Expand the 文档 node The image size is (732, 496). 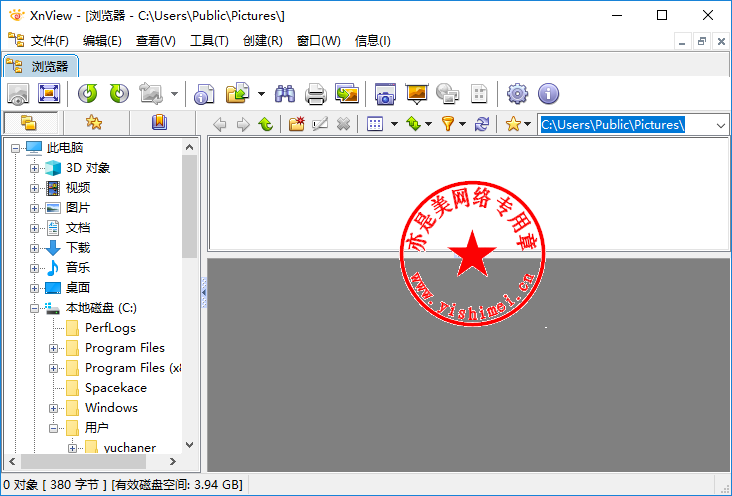[x=34, y=229]
